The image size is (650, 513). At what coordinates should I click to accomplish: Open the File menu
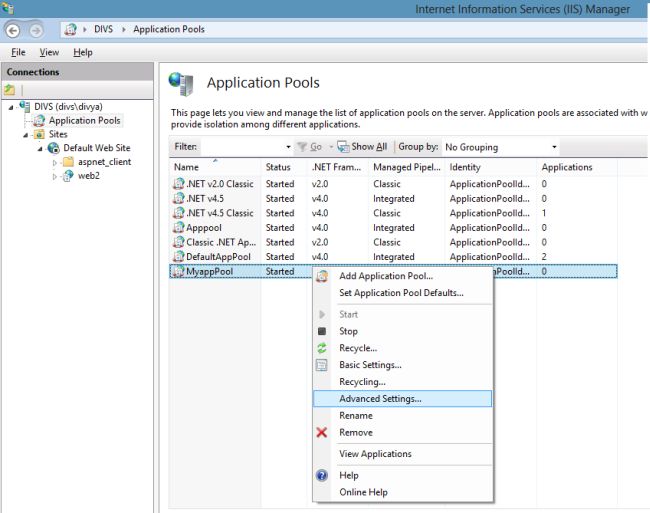[x=18, y=52]
